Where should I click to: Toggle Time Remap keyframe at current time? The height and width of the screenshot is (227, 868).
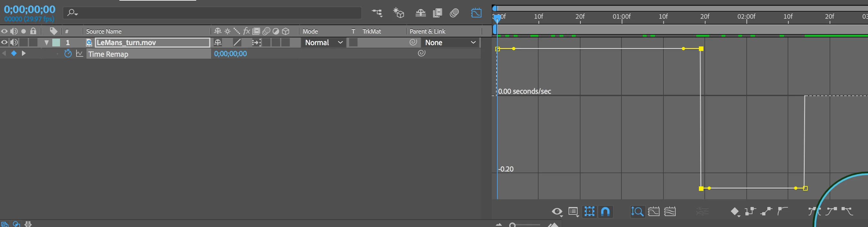14,53
